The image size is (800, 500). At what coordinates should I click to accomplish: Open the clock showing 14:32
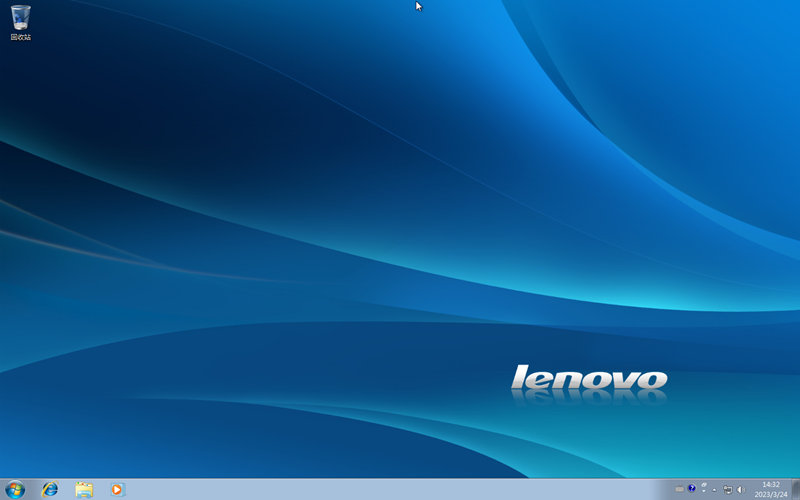(x=771, y=490)
